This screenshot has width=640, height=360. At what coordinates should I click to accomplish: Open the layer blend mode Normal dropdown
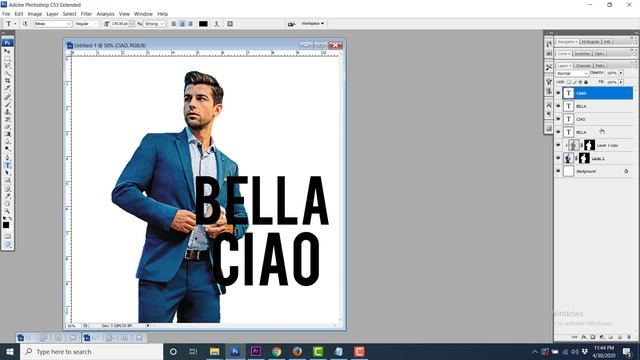572,73
